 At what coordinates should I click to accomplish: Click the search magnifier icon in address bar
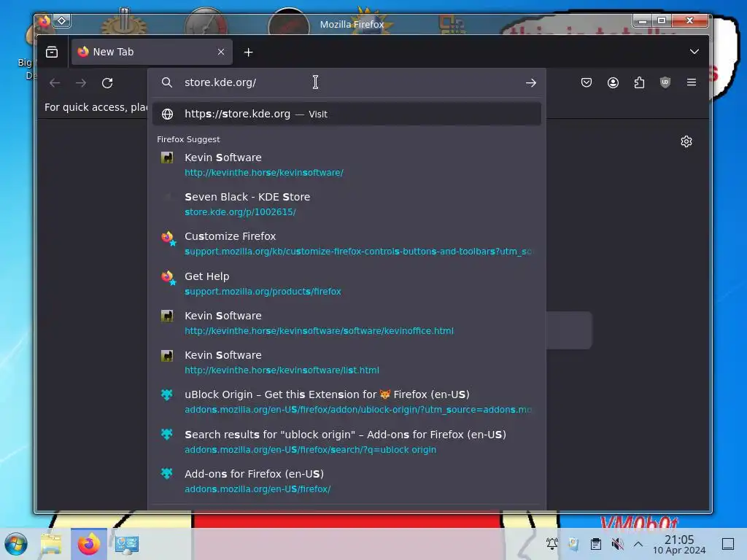(167, 82)
